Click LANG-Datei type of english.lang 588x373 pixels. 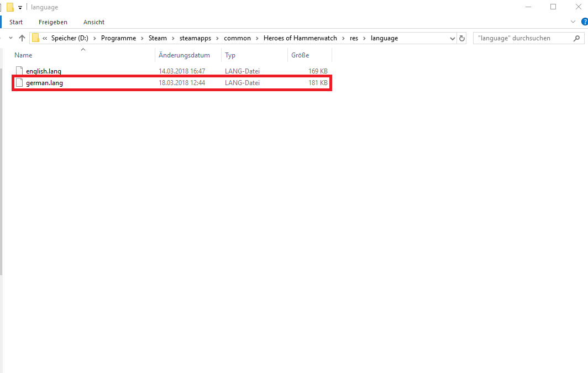pyautogui.click(x=242, y=71)
